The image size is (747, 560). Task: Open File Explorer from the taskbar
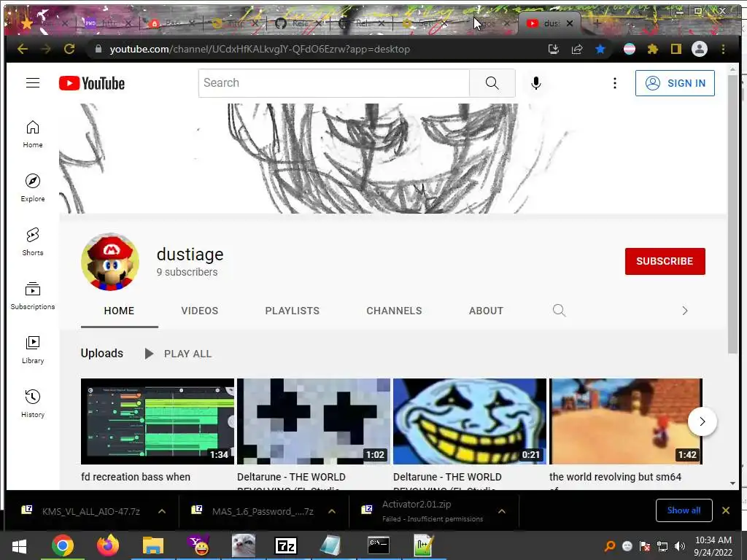click(x=153, y=545)
